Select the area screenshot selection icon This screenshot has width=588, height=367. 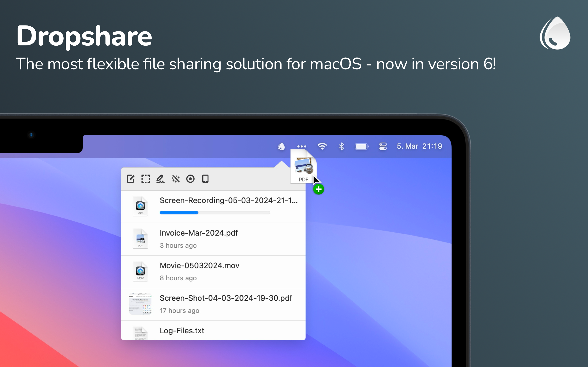[x=146, y=179]
